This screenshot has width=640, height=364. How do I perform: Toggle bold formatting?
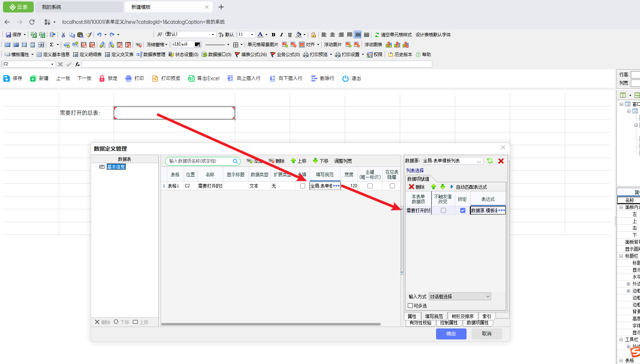pos(273,35)
